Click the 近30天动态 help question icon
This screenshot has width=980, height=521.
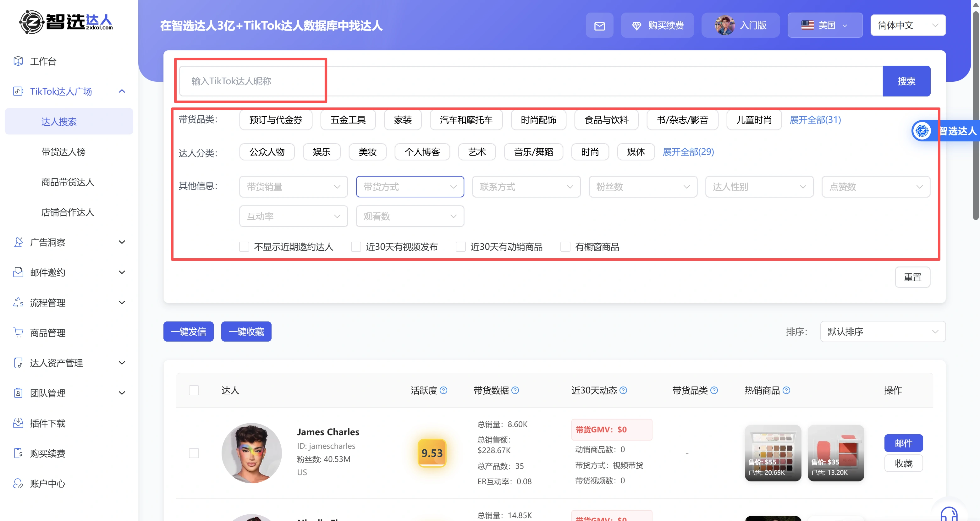click(623, 390)
